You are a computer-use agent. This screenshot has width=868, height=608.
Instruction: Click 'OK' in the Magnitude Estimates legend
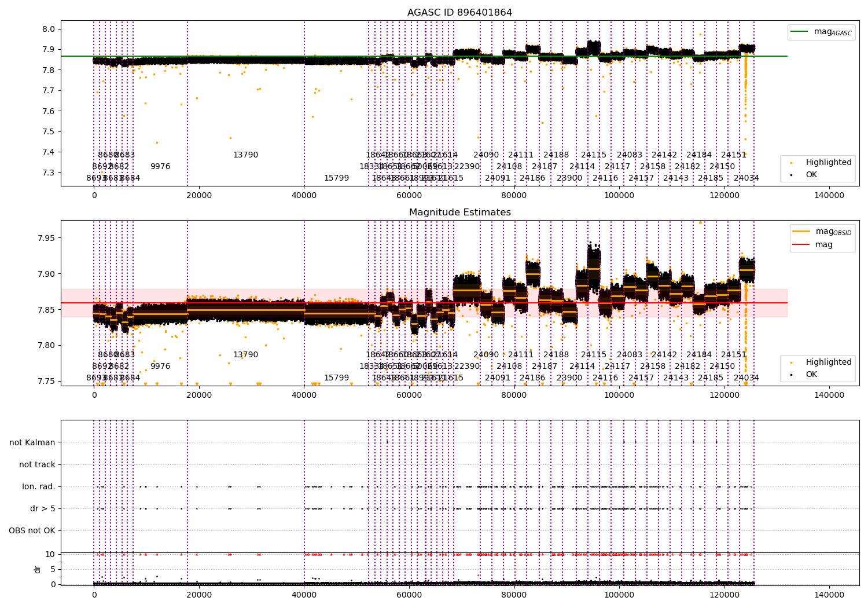point(811,375)
